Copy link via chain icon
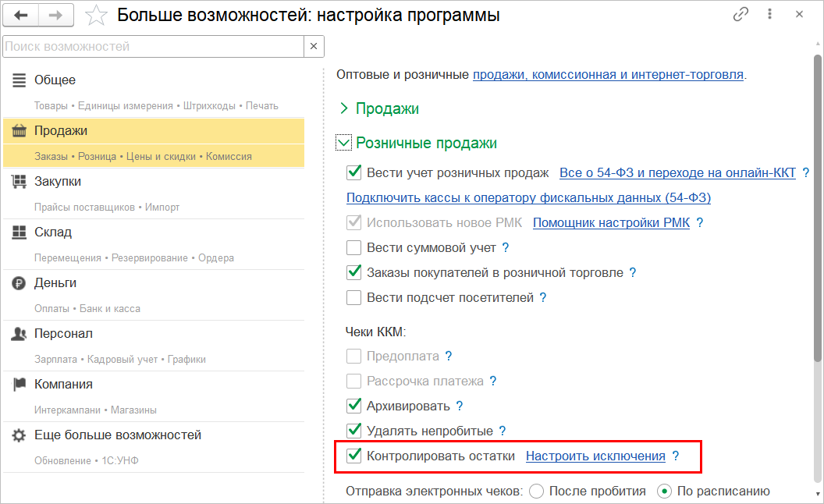 click(x=741, y=15)
